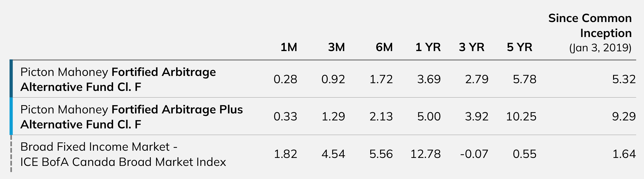Click the 12.78 one-year index return

pyautogui.click(x=426, y=154)
